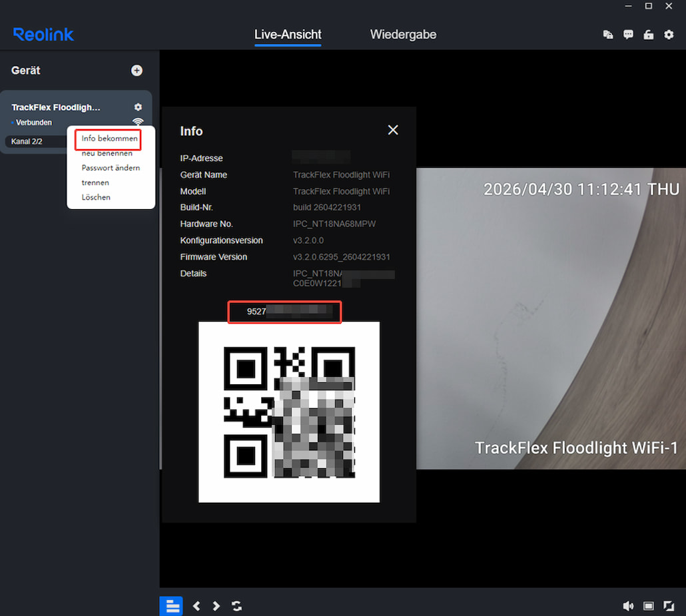This screenshot has height=616, width=686.
Task: Click the IP-Adresse label
Action: [x=201, y=158]
